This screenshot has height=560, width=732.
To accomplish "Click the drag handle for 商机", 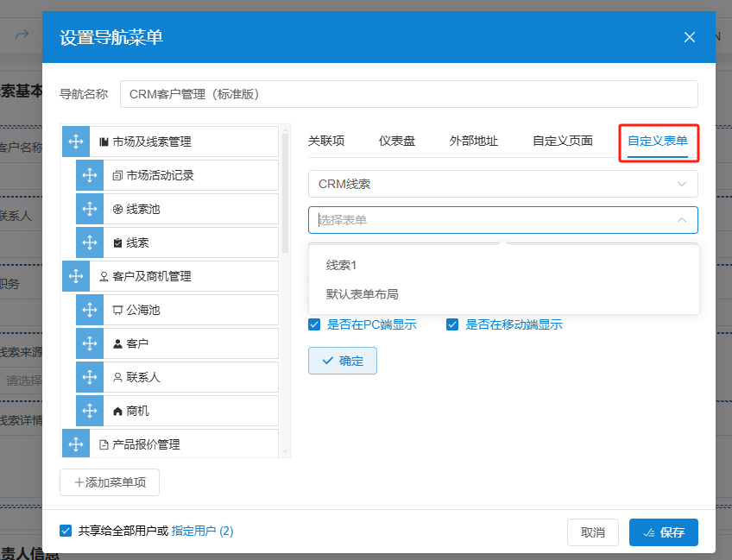I will point(90,411).
